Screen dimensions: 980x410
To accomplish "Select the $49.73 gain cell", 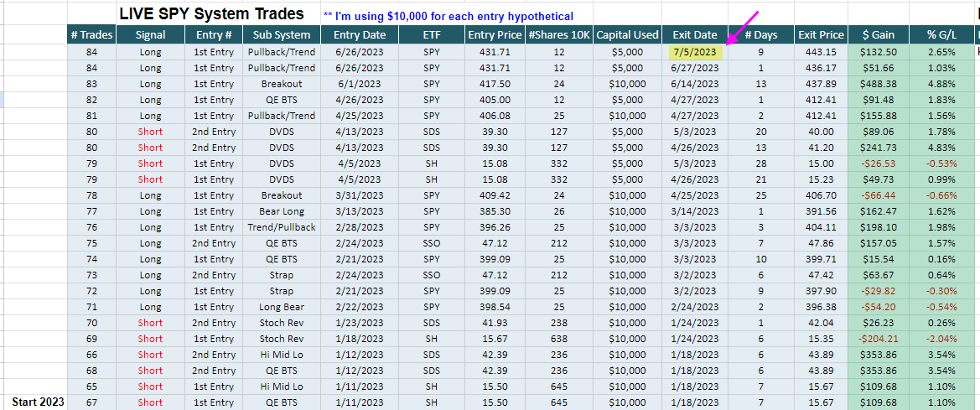I will 878,179.
